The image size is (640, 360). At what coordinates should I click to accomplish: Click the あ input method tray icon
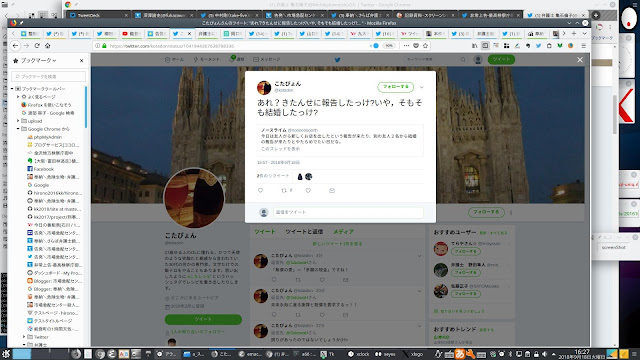(x=460, y=354)
